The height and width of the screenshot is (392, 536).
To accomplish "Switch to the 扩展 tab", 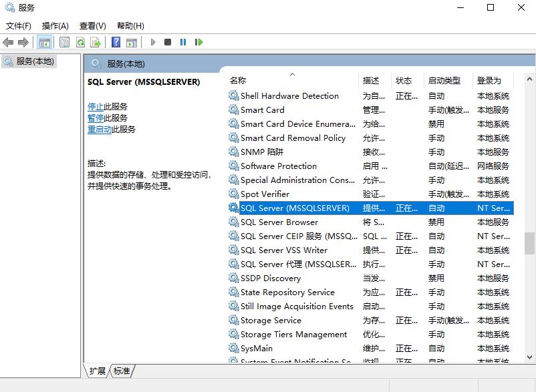I will [x=98, y=371].
